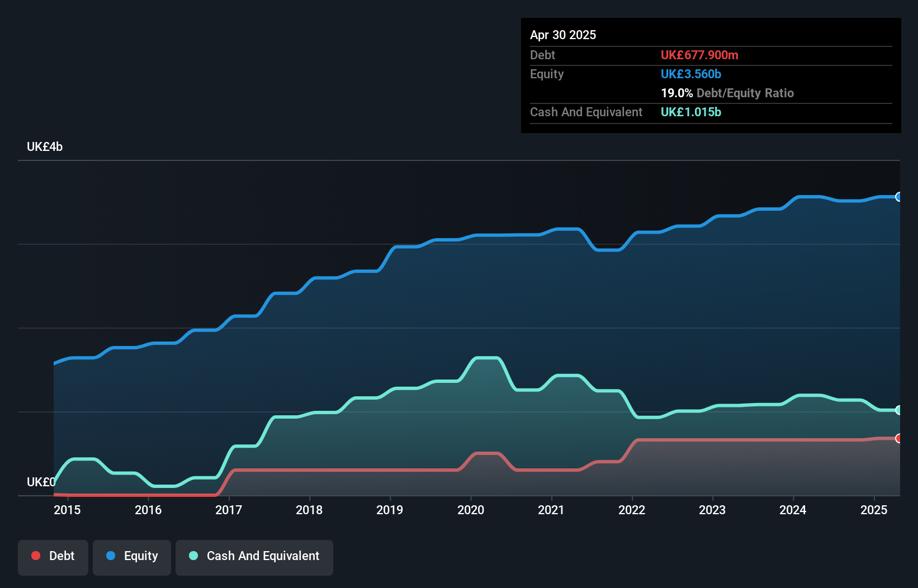Pick 2022 on the year axis
918x588 pixels.
point(632,510)
